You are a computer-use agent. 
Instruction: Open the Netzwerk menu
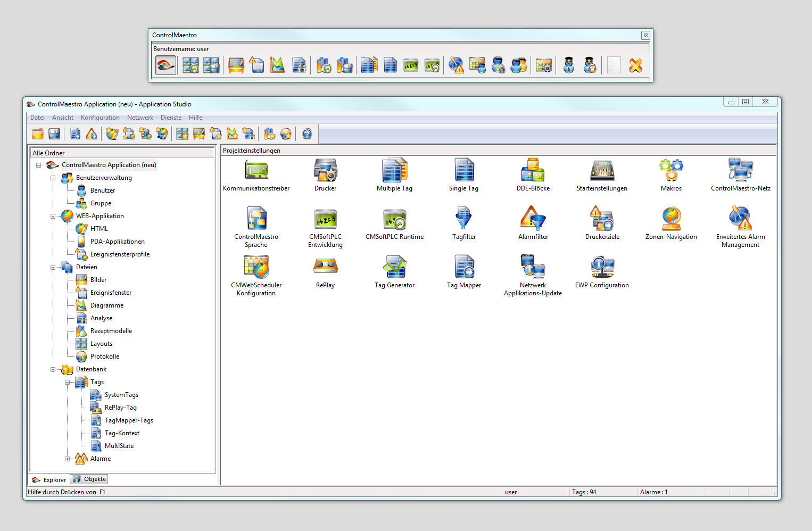[x=140, y=118]
